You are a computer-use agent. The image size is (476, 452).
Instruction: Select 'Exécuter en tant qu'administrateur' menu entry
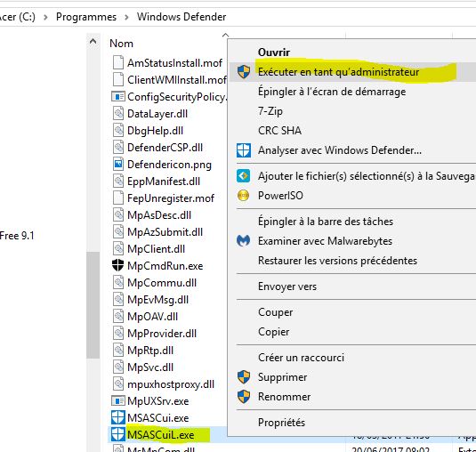point(352,72)
